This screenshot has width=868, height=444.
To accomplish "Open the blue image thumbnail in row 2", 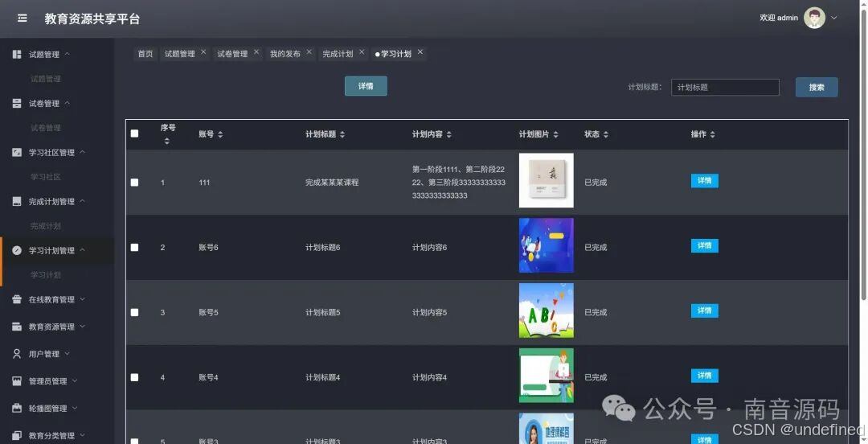I will [x=546, y=245].
